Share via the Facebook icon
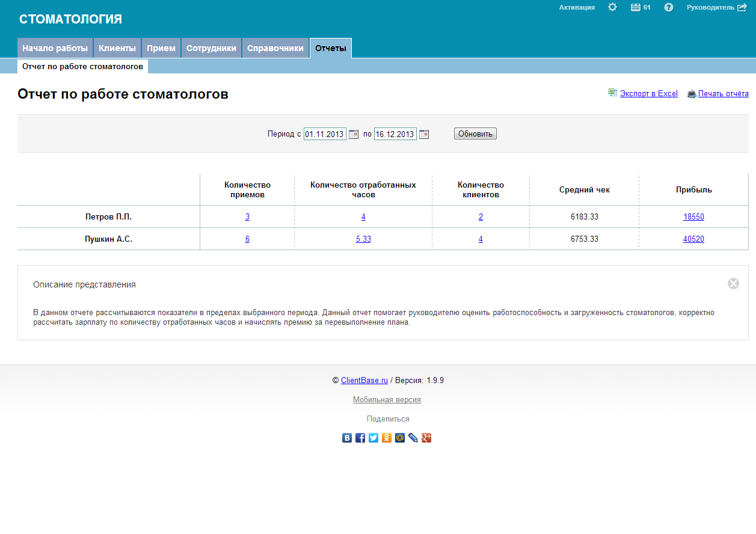 pyautogui.click(x=360, y=438)
